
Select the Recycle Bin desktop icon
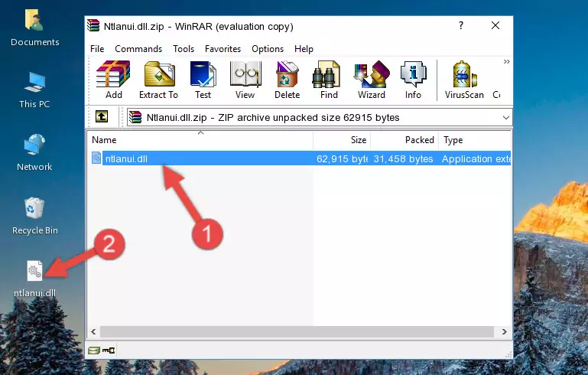point(35,217)
